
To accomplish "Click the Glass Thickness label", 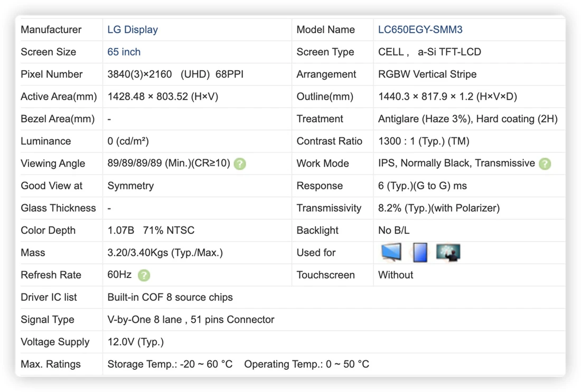I will [58, 208].
